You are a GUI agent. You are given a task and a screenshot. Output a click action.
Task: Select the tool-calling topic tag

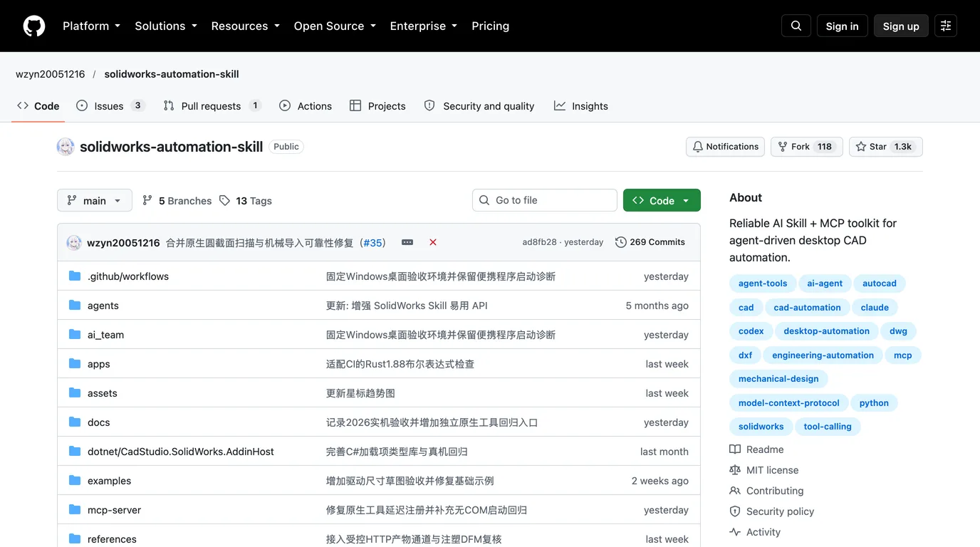pos(828,427)
